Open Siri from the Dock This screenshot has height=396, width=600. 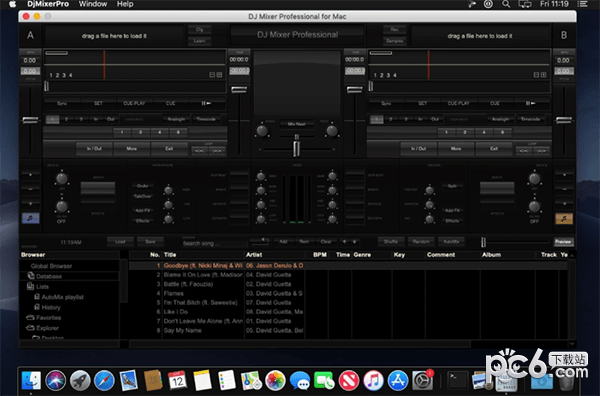click(x=55, y=380)
